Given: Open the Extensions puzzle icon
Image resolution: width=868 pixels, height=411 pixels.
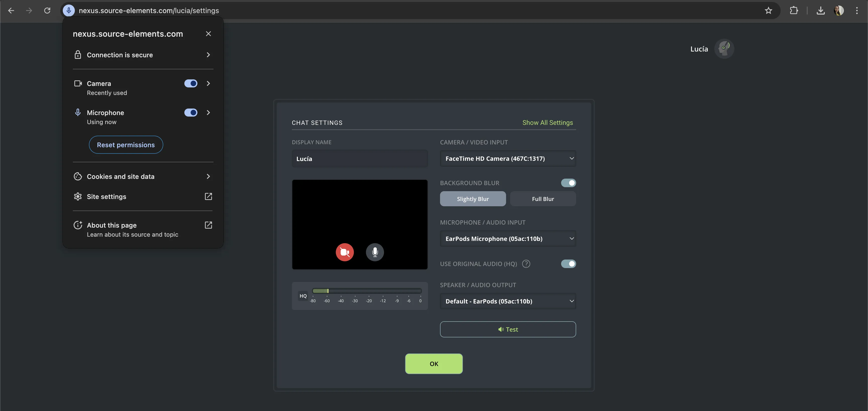Looking at the screenshot, I should [x=794, y=11].
